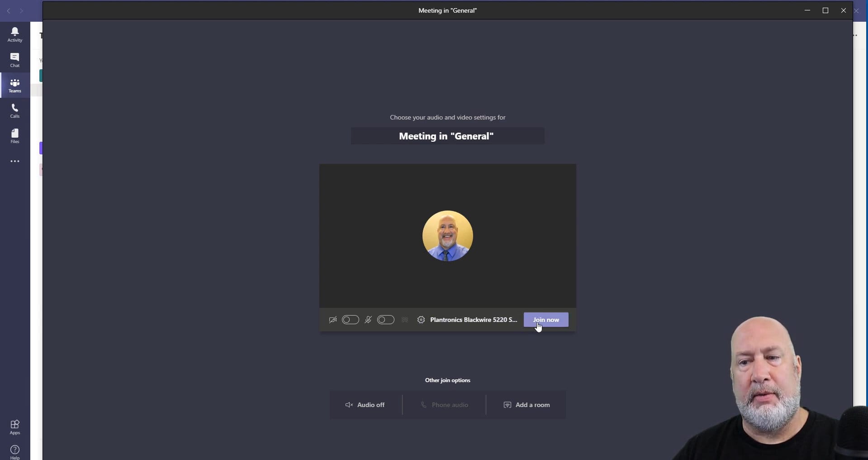The width and height of the screenshot is (868, 460).
Task: Choose the Phone audio join option
Action: click(x=444, y=405)
